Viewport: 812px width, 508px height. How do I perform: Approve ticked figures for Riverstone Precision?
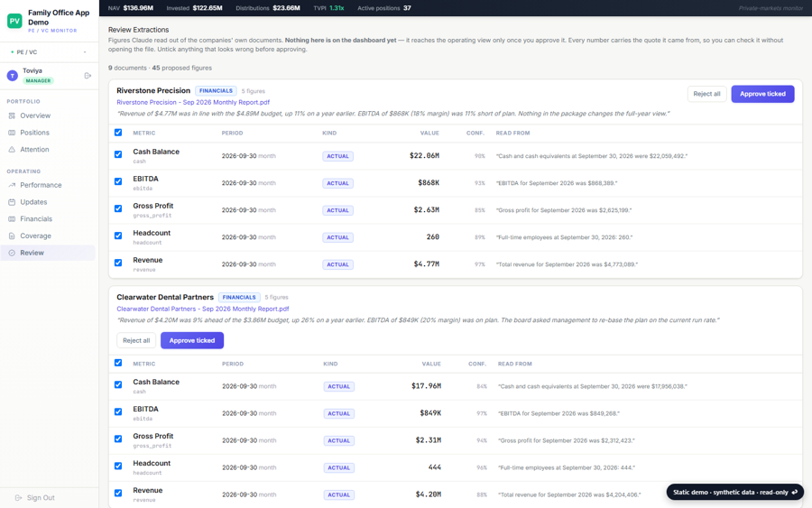click(762, 94)
